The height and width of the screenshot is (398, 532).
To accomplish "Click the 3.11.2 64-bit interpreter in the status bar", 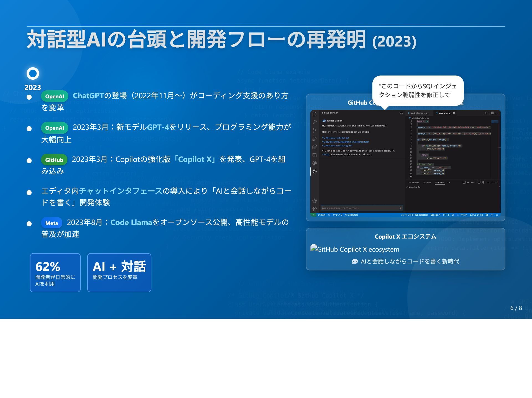I will pyautogui.click(x=476, y=215).
